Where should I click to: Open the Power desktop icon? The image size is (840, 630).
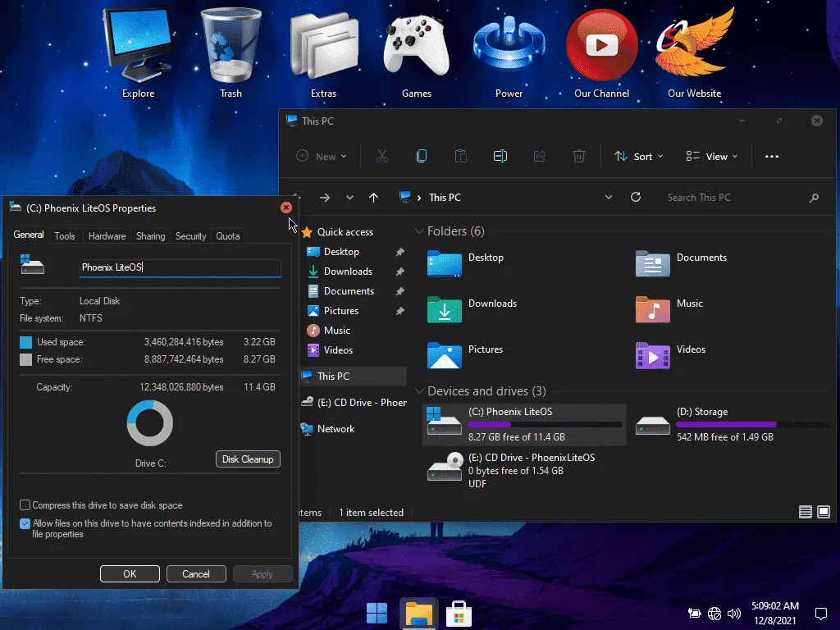tap(509, 53)
